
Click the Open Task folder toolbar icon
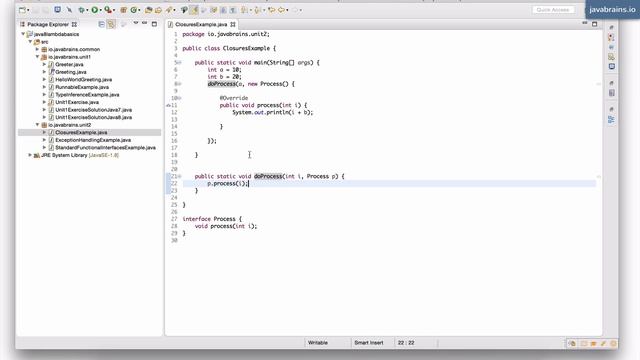pyautogui.click(x=158, y=10)
